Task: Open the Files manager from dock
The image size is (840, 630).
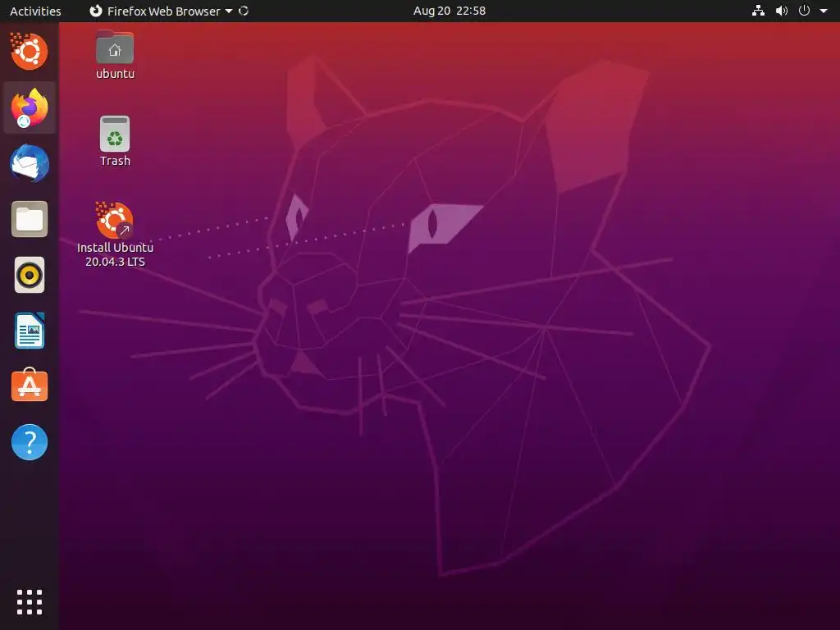Action: click(29, 219)
